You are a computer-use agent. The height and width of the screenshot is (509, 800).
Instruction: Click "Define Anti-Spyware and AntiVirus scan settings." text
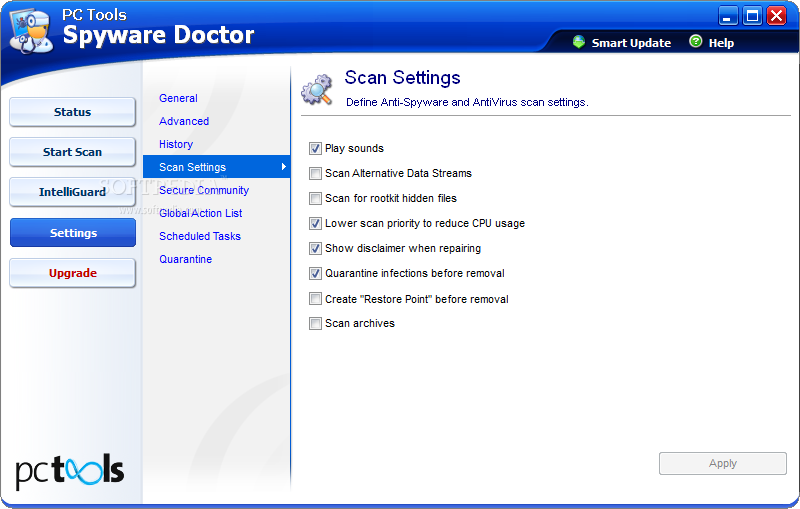click(467, 102)
